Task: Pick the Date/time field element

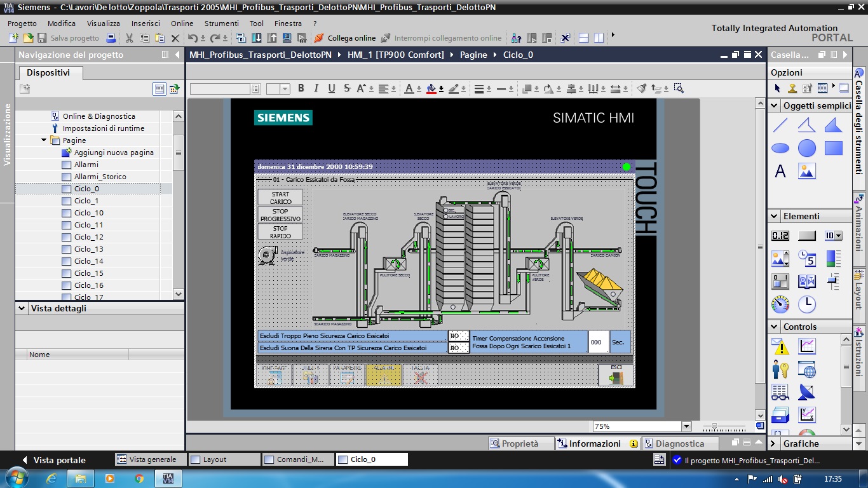Action: [807, 259]
